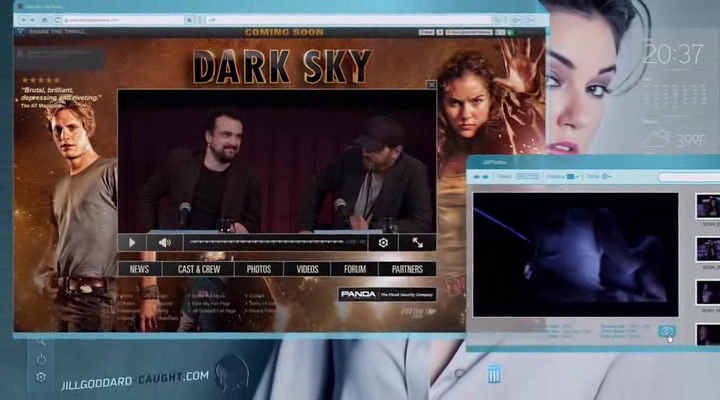Expand video to fullscreen
The height and width of the screenshot is (400, 720).
tap(417, 242)
